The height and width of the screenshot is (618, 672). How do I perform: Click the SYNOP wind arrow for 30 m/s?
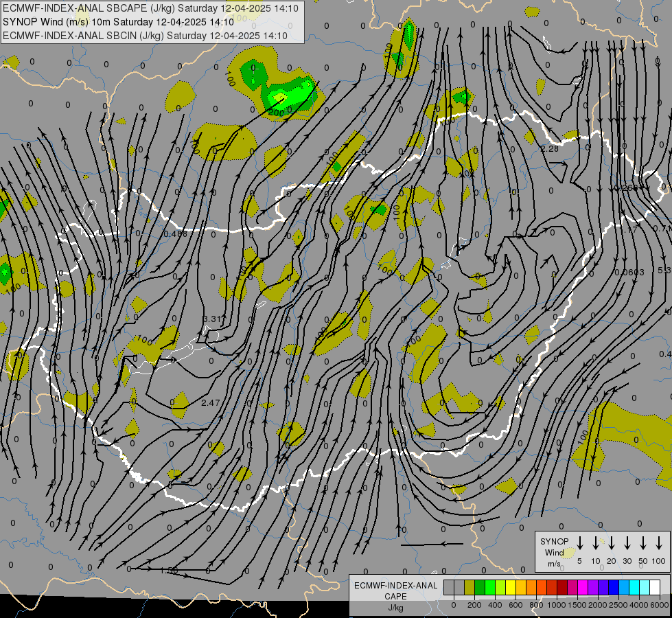(627, 543)
